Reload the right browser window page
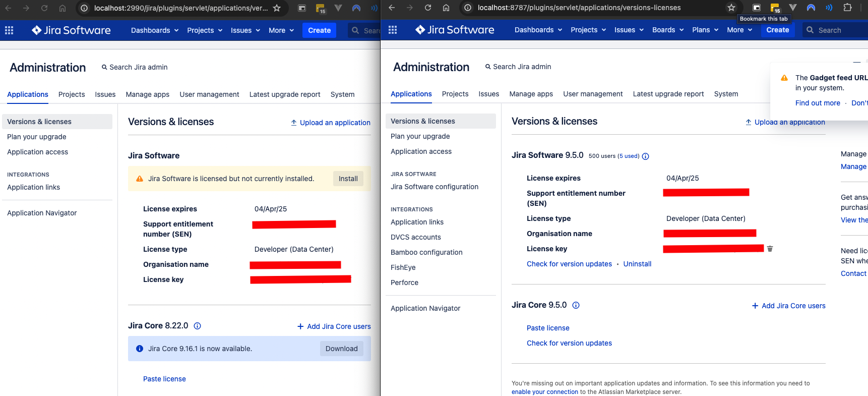This screenshot has width=868, height=396. (x=428, y=8)
